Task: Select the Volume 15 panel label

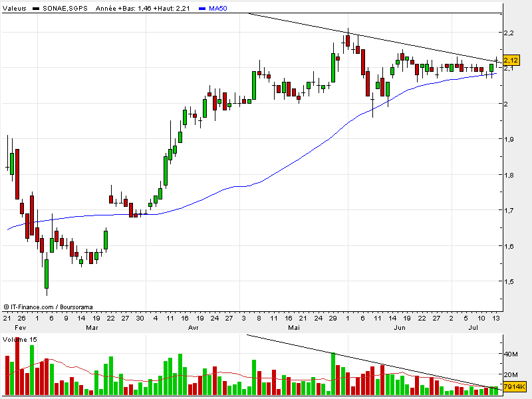Action: point(20,339)
